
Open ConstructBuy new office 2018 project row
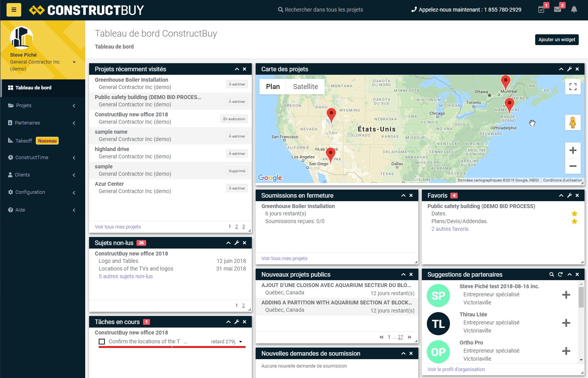coord(170,118)
